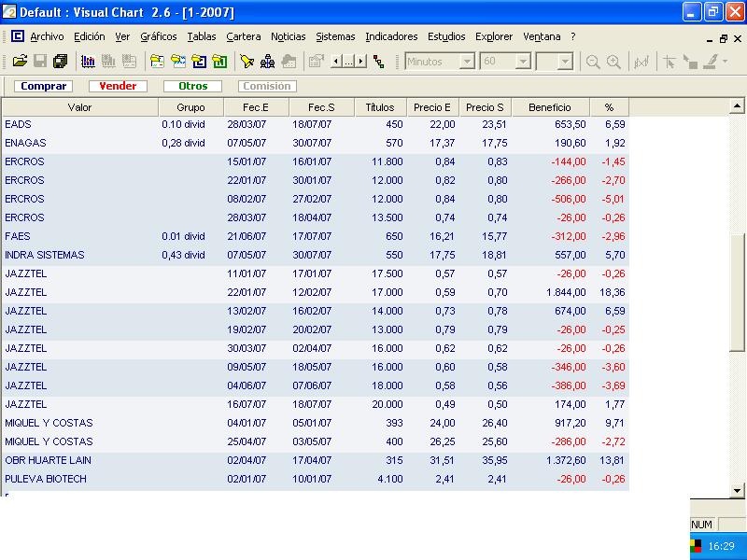Click the system tray clock showing 16:29
This screenshot has height=560, width=747.
(721, 546)
